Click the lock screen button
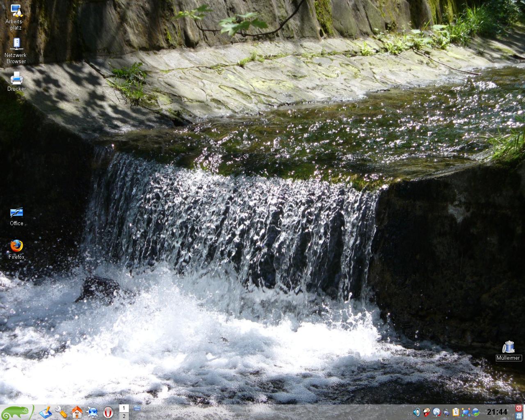 click(x=519, y=416)
